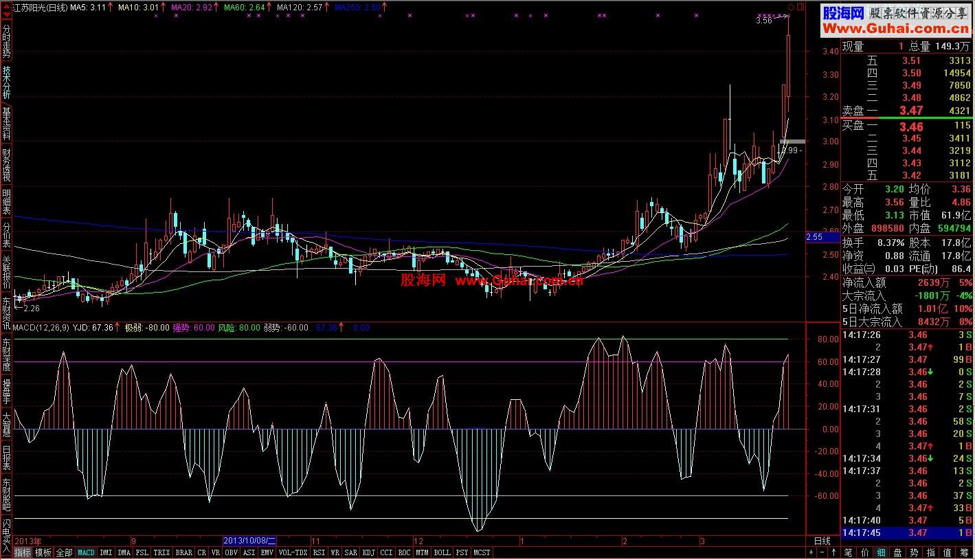The height and width of the screenshot is (560, 975).
Task: Select the BRAR indicator
Action: pyautogui.click(x=183, y=552)
